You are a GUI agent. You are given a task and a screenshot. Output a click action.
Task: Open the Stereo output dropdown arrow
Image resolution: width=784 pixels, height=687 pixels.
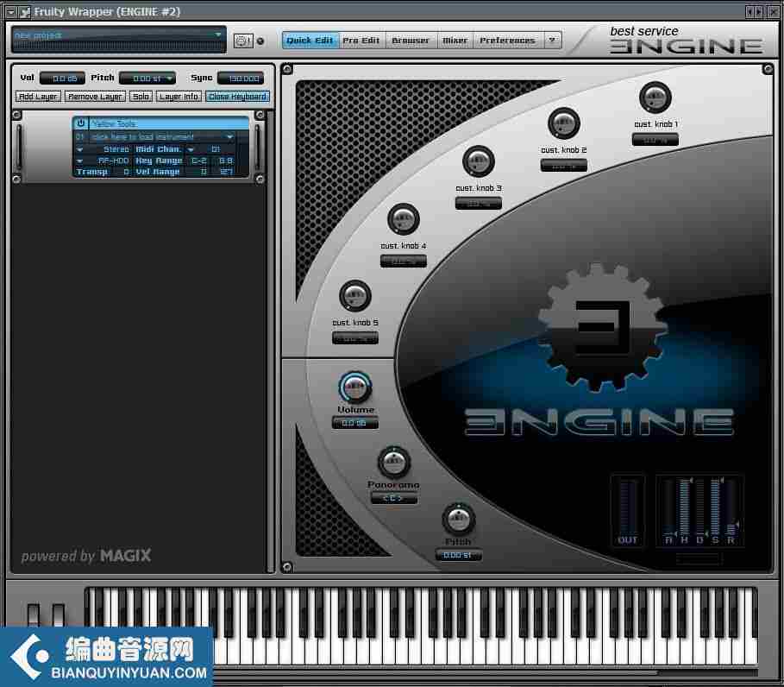pos(79,149)
